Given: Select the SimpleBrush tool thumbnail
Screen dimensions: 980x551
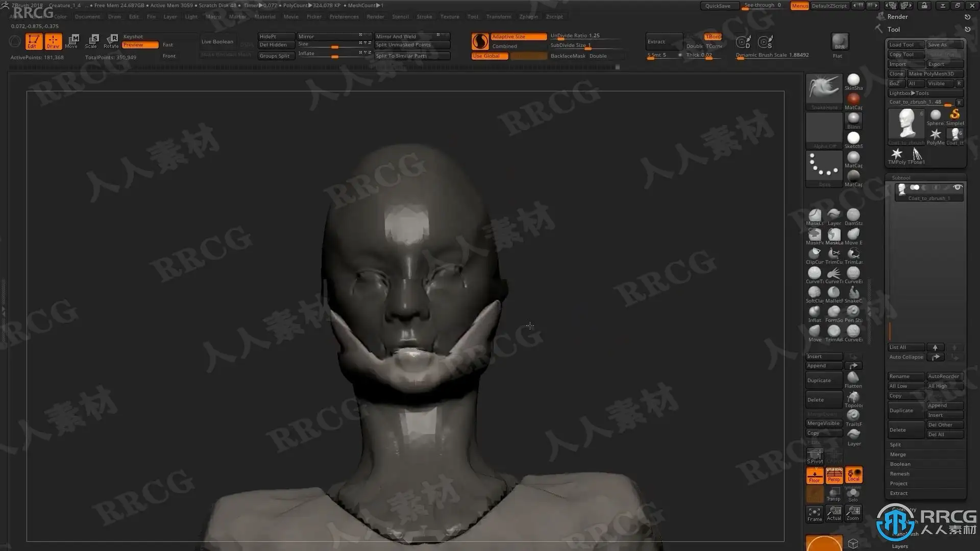Looking at the screenshot, I should point(954,116).
